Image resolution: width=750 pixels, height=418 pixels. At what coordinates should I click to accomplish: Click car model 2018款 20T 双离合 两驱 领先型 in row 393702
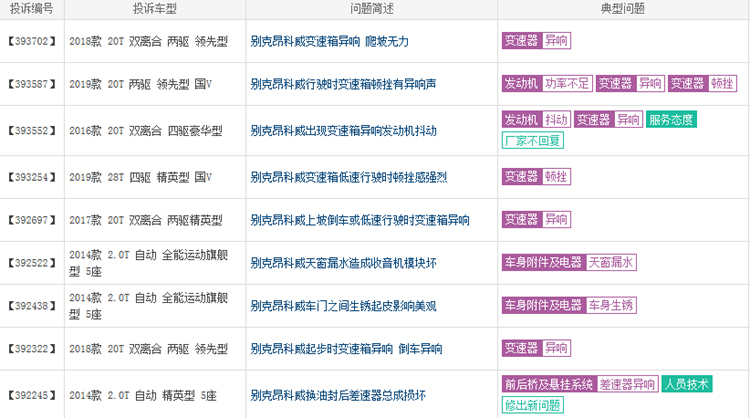148,42
